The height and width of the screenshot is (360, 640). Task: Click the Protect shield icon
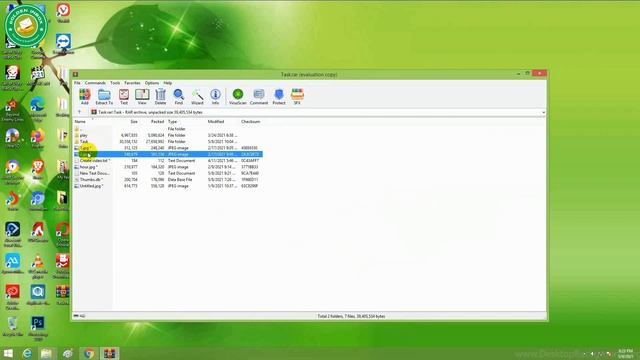tap(279, 97)
